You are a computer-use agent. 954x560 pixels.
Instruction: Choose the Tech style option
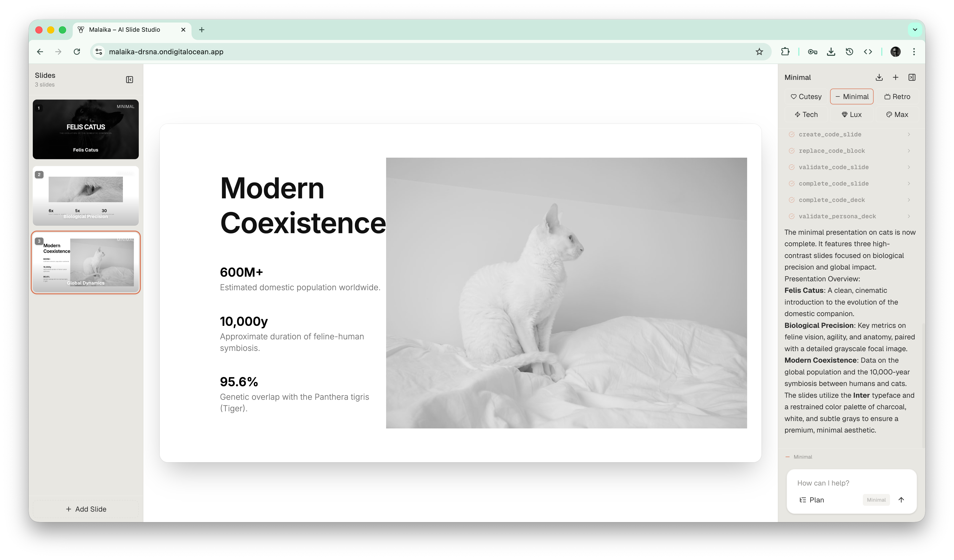(x=806, y=115)
